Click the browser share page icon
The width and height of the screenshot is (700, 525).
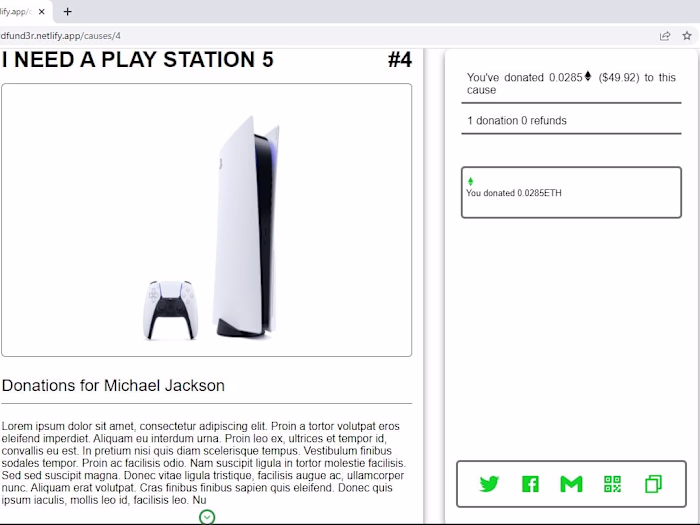[x=665, y=36]
